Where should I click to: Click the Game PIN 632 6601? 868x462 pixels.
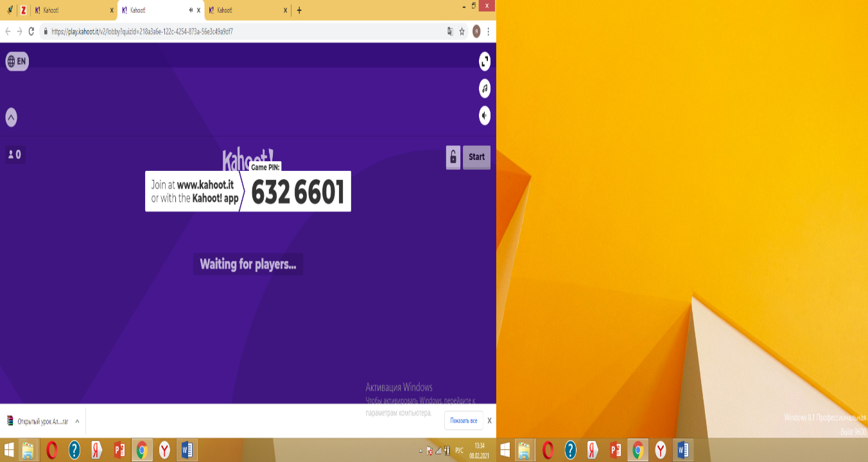tap(297, 191)
